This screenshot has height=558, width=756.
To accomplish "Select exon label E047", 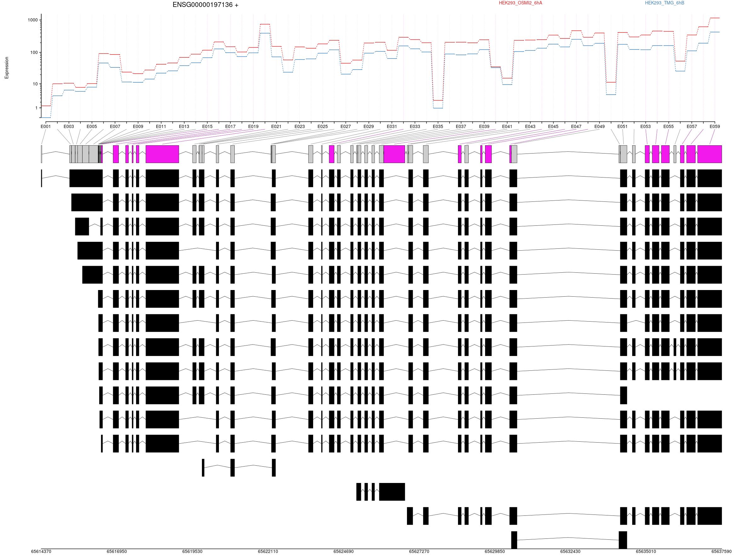I will tap(576, 127).
